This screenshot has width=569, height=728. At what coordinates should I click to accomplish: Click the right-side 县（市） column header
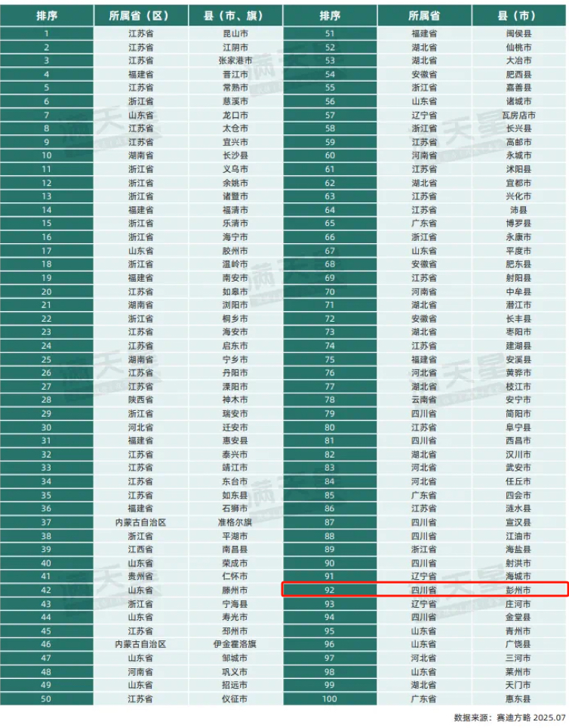518,15
